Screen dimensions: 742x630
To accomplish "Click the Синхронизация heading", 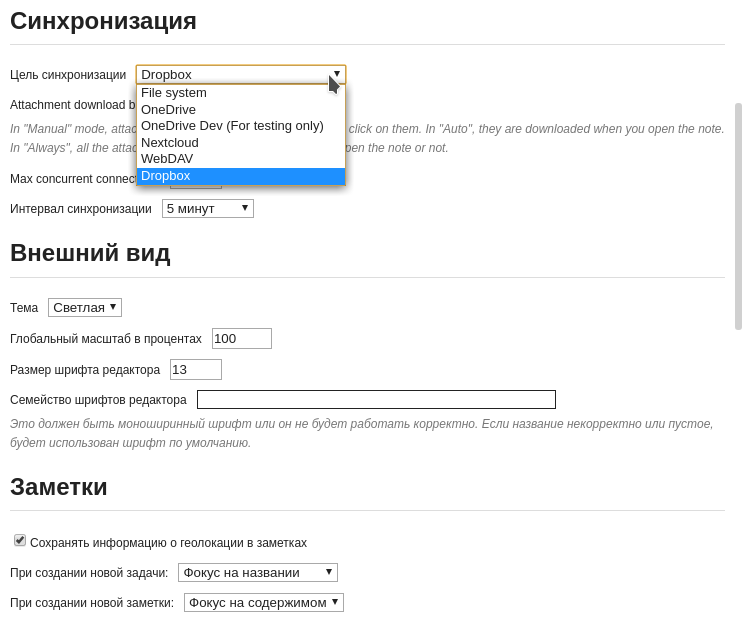I will click(x=103, y=21).
